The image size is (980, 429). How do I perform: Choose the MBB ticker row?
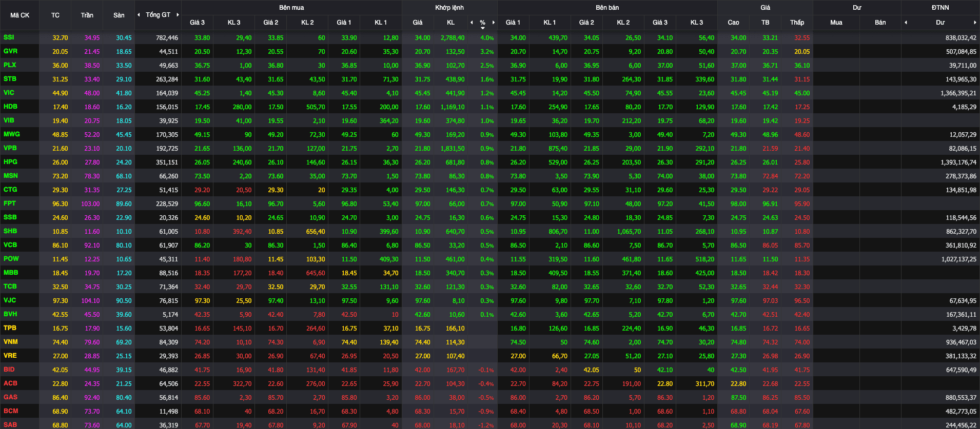(10, 273)
